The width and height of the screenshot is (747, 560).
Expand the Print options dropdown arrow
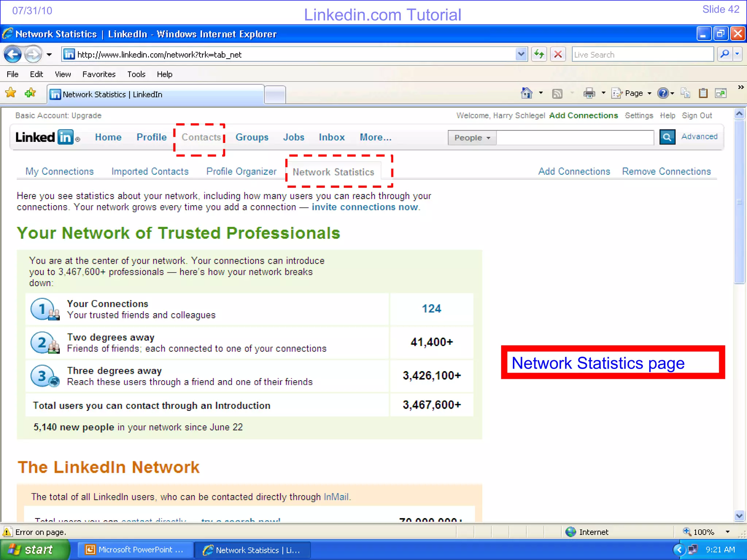[603, 93]
